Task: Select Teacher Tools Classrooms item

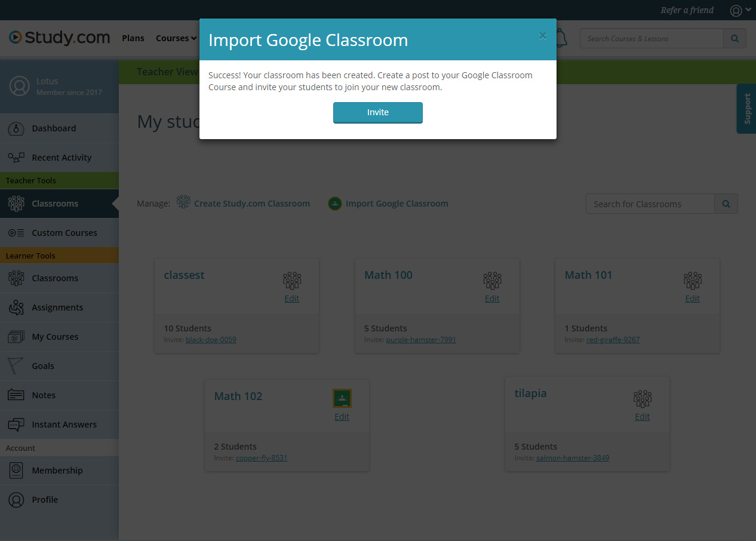Action: [x=59, y=204]
